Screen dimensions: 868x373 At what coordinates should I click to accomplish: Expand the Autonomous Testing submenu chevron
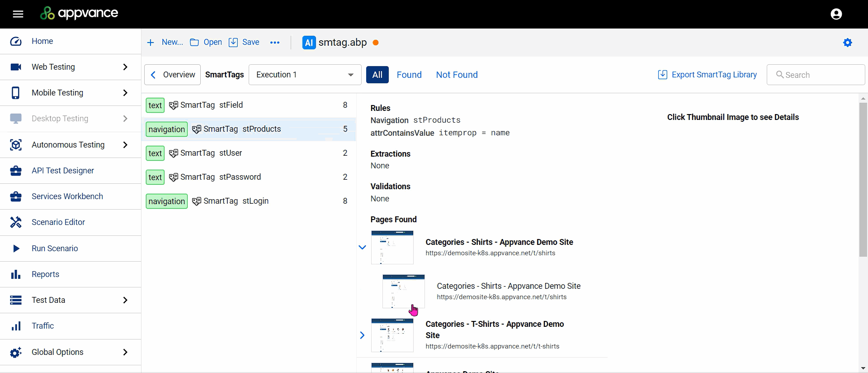pos(125,145)
